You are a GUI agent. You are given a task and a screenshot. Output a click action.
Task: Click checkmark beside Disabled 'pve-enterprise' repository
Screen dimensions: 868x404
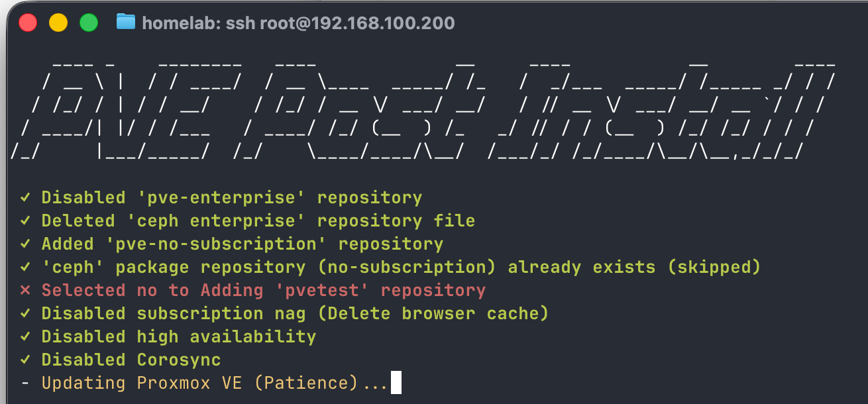(25, 197)
